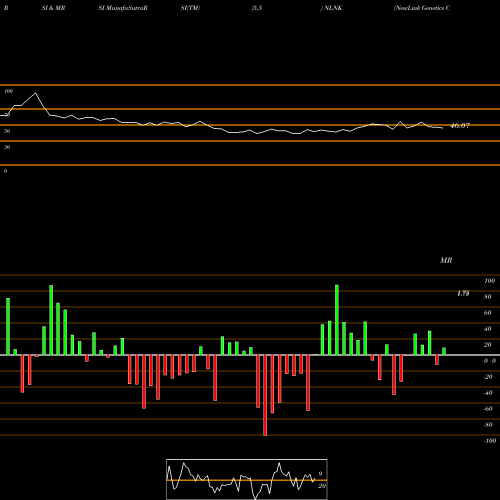
Task: Click the tallest red bar reaching -100
Action: (265, 395)
